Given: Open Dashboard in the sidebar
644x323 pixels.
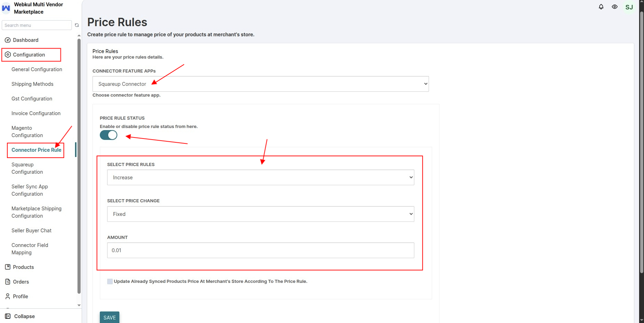Looking at the screenshot, I should [25, 40].
